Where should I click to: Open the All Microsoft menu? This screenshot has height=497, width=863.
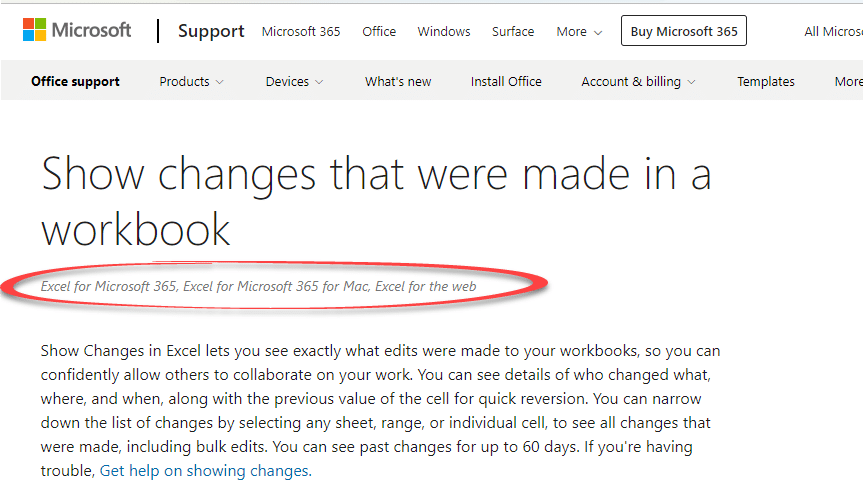[x=833, y=32]
